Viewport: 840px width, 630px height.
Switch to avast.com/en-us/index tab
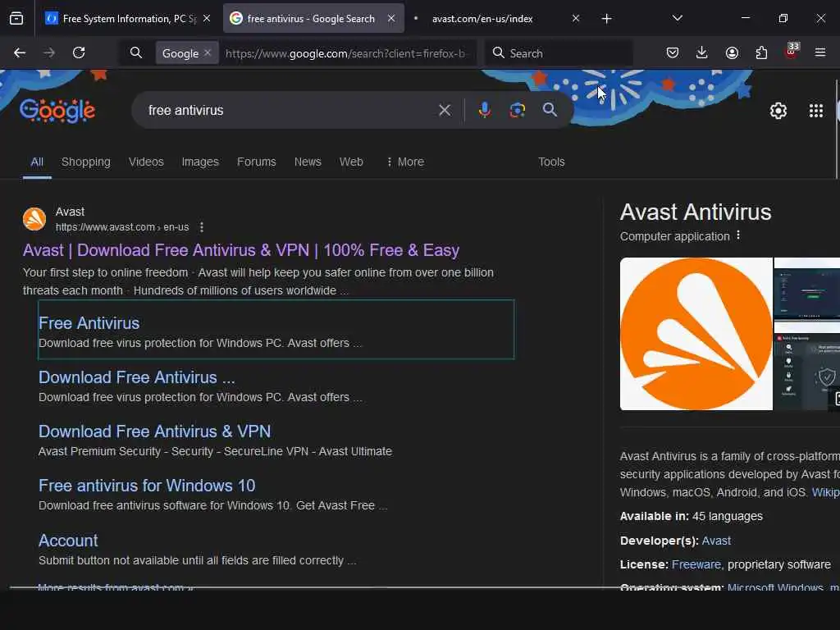point(482,19)
